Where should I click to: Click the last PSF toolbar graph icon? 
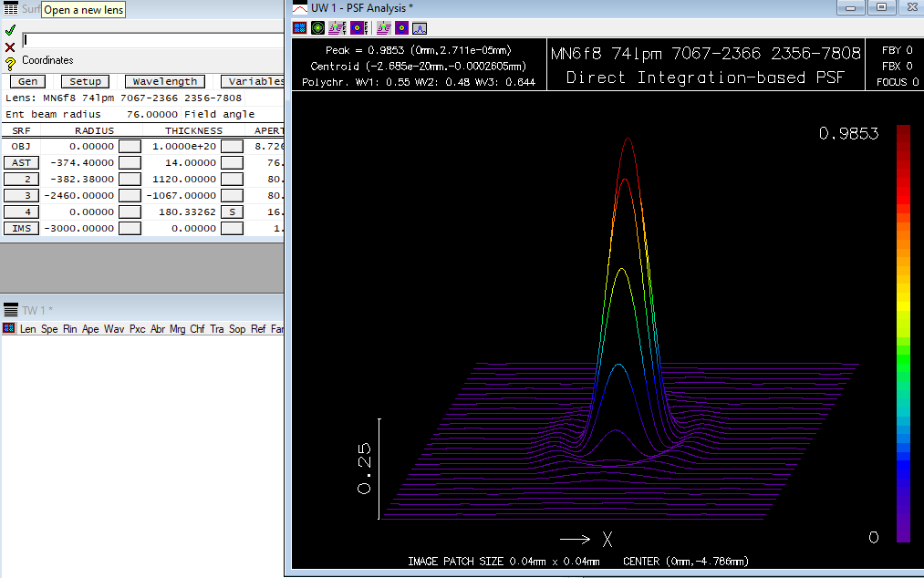click(x=418, y=28)
